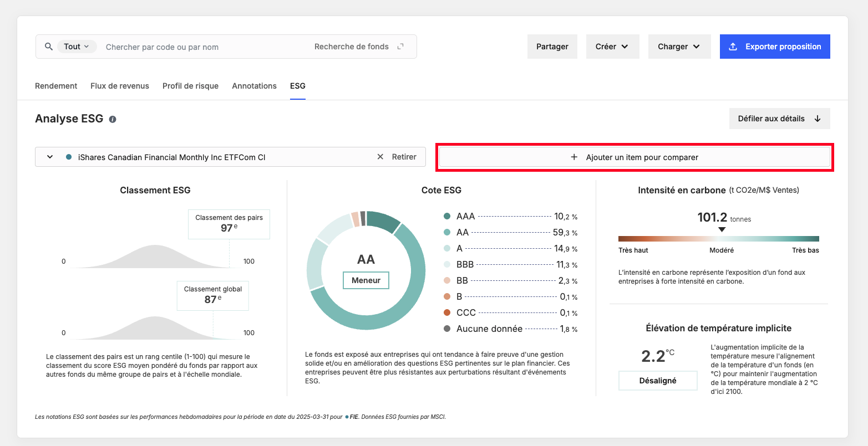Click the Recherche de fonds link
This screenshot has width=868, height=446.
(352, 47)
